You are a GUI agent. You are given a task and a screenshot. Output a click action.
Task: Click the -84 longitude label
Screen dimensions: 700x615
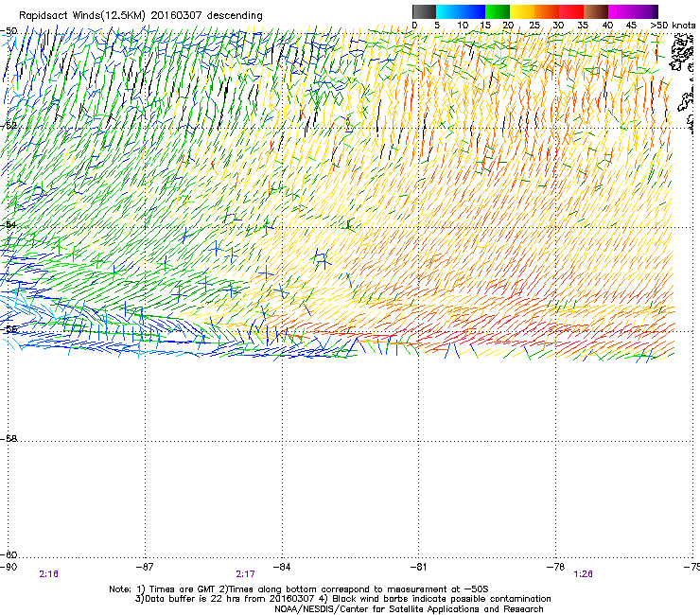[x=282, y=567]
